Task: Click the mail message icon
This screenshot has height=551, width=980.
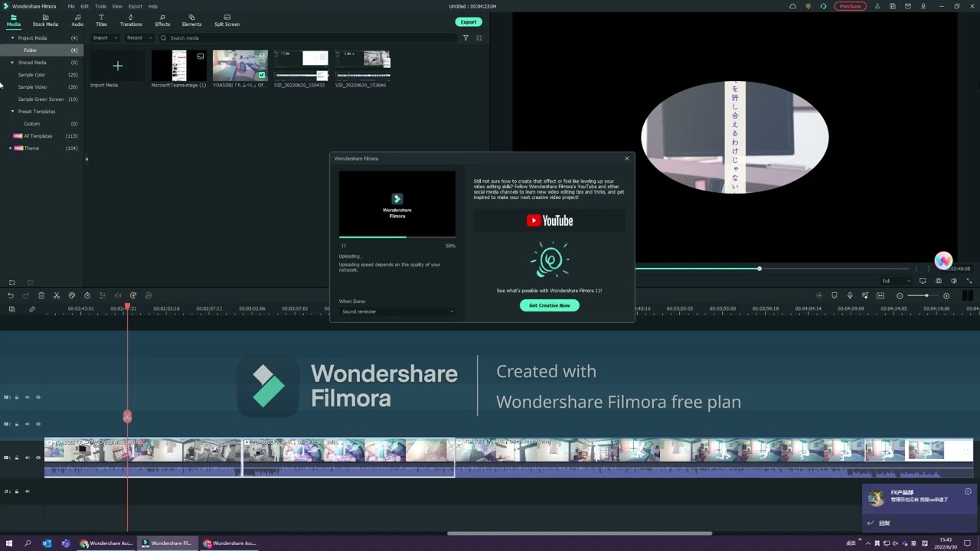Action: (908, 6)
